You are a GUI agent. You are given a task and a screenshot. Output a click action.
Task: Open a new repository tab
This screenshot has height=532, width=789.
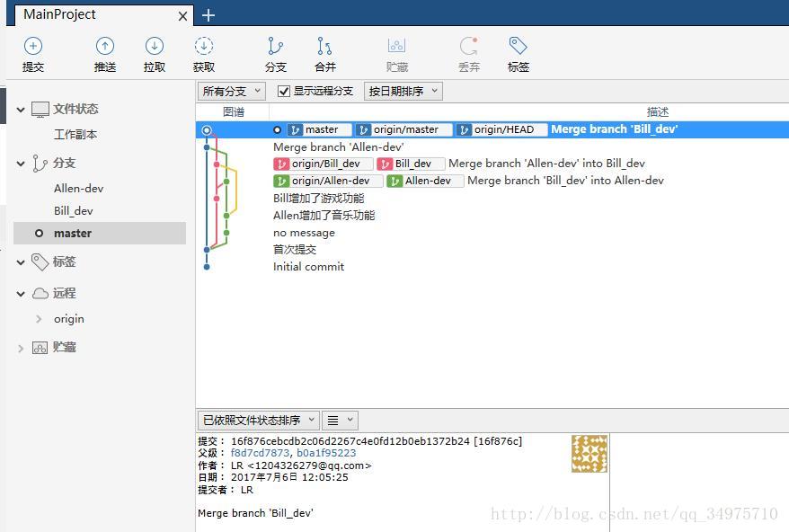click(x=208, y=14)
